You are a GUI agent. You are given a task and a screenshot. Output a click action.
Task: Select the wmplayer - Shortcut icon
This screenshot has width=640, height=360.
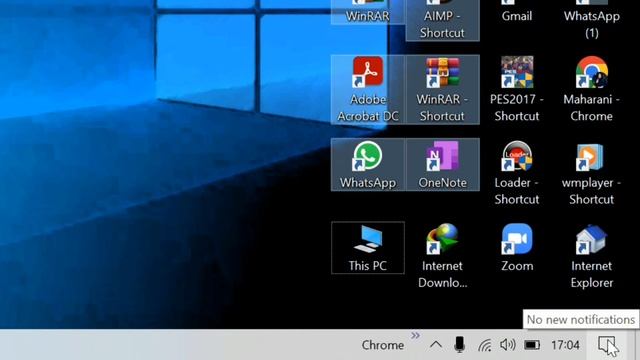pyautogui.click(x=591, y=173)
